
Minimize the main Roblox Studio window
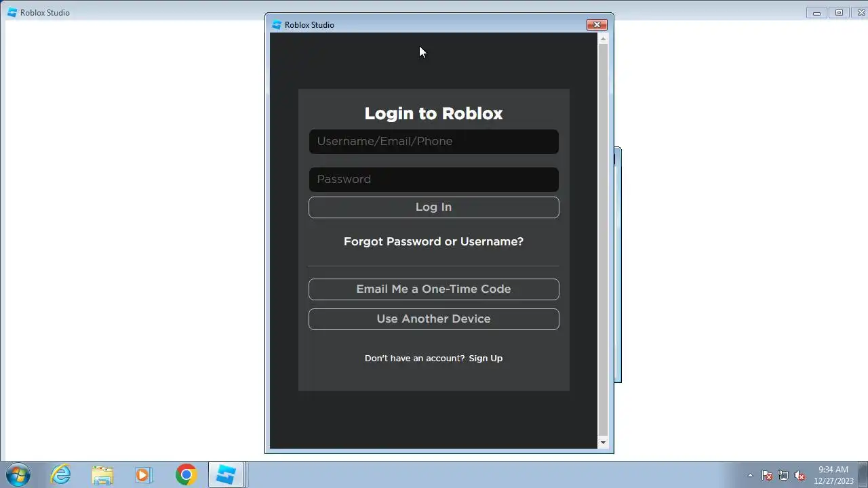pos(817,13)
